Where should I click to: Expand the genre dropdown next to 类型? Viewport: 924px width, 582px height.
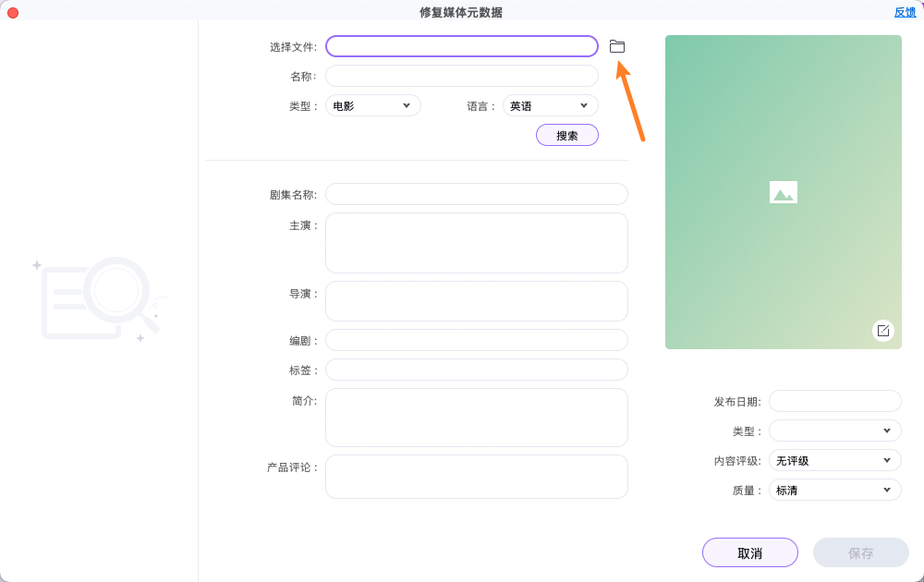834,430
